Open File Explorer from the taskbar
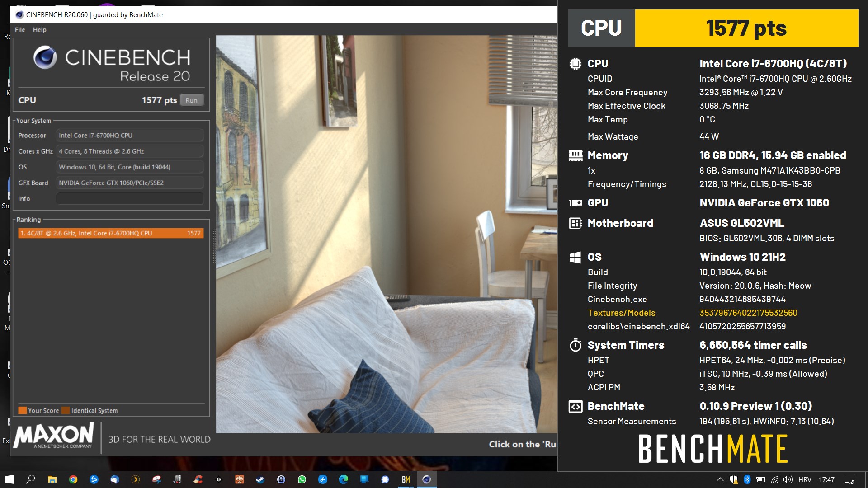This screenshot has height=488, width=868. coord(52,479)
